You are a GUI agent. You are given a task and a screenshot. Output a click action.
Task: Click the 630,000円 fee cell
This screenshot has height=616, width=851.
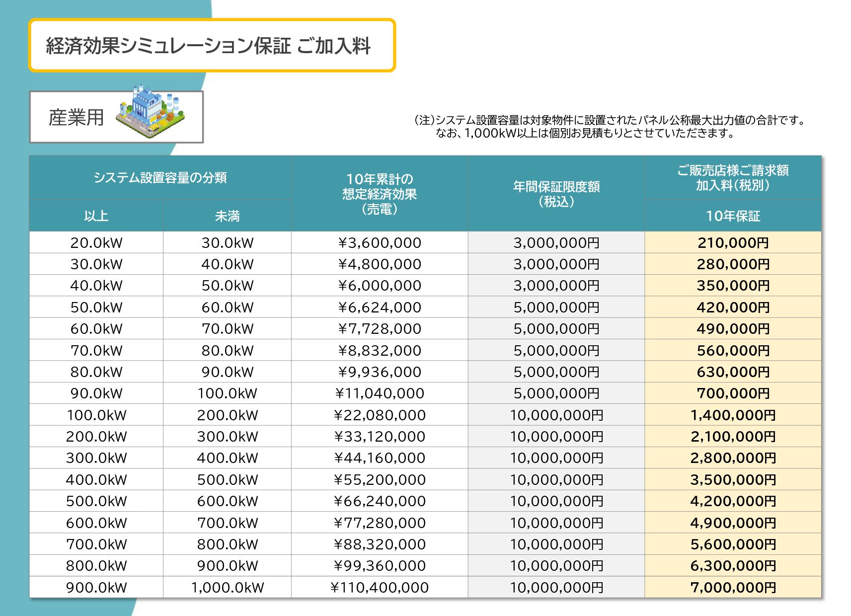(x=733, y=372)
